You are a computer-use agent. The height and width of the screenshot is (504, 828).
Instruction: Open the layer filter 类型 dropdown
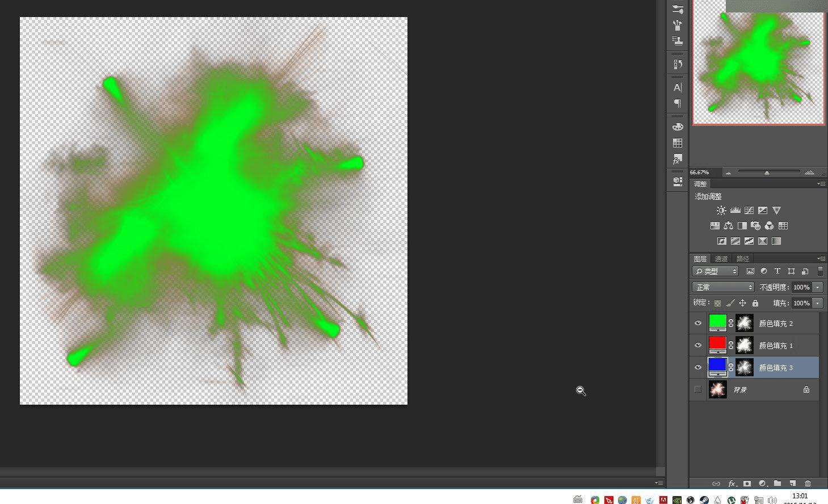(x=716, y=271)
